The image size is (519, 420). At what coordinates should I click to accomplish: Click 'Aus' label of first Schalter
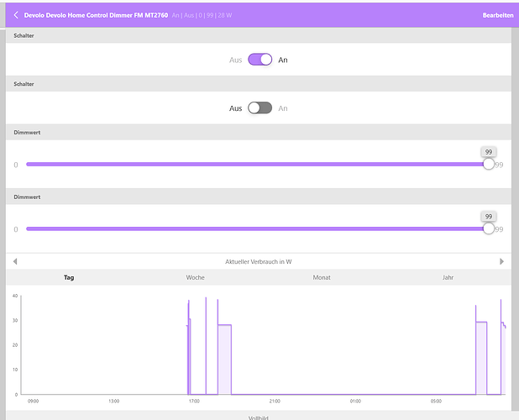pos(236,60)
